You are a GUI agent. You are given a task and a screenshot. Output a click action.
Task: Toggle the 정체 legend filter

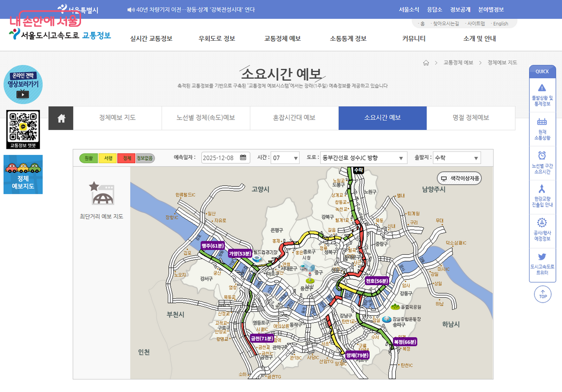pos(126,158)
